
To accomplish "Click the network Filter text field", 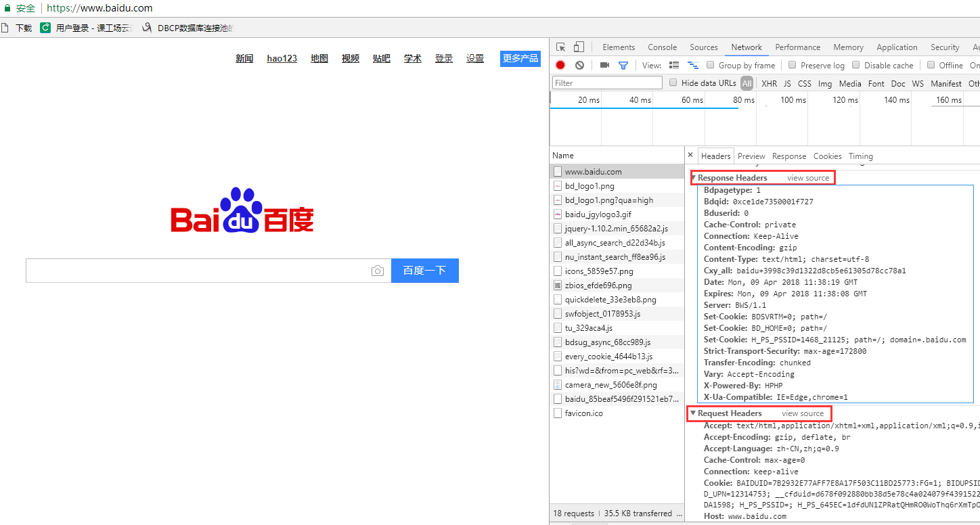I will 607,83.
